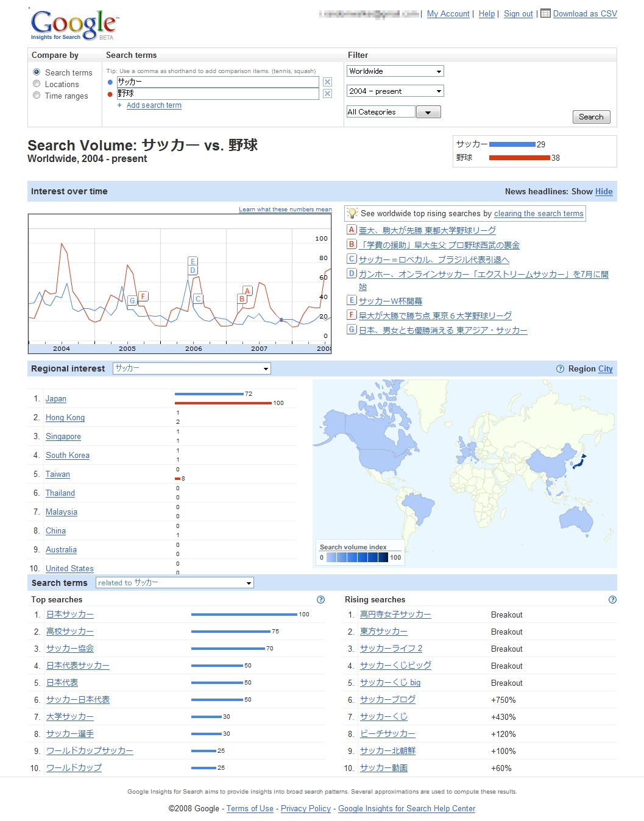Open top search 日本サッカー

pos(70,615)
